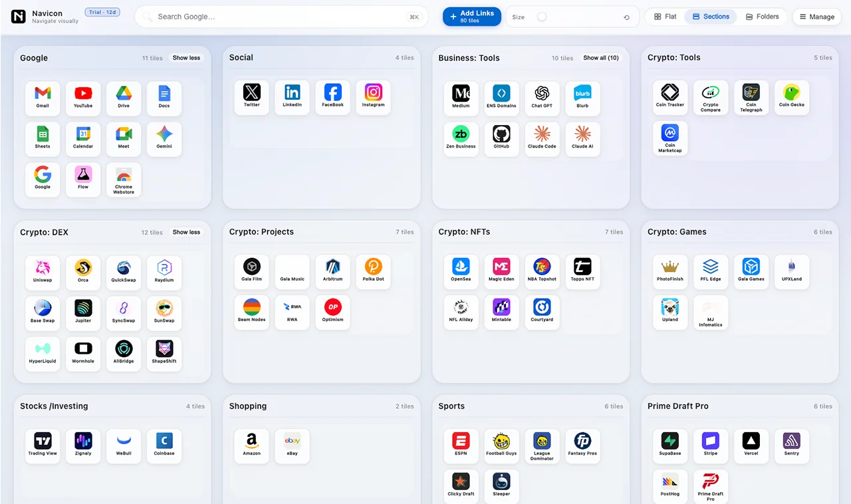
Task: Switch to Sections view
Action: 711,17
